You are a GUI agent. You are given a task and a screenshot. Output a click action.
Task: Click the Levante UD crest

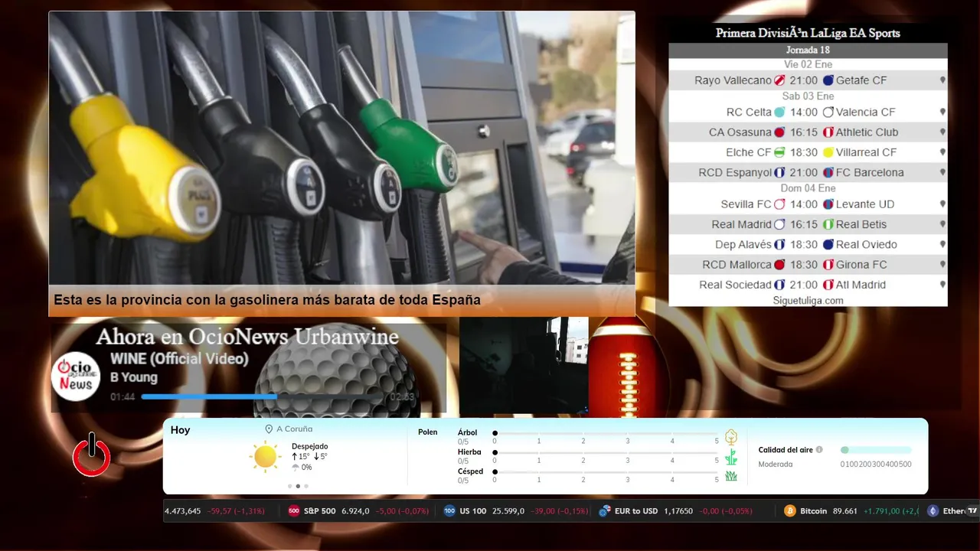[x=828, y=204]
